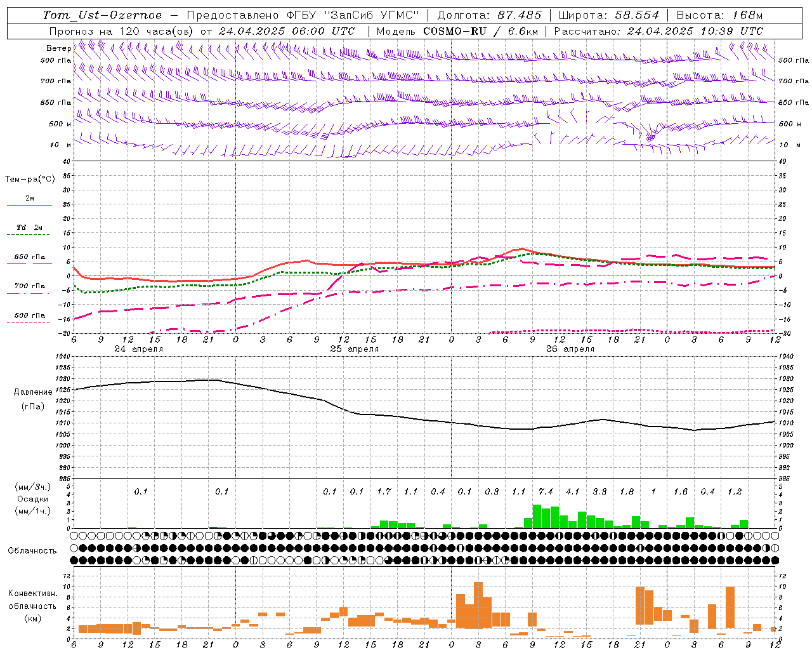Click the 7.4 precipitation total
The width and height of the screenshot is (812, 650).
pos(546,491)
